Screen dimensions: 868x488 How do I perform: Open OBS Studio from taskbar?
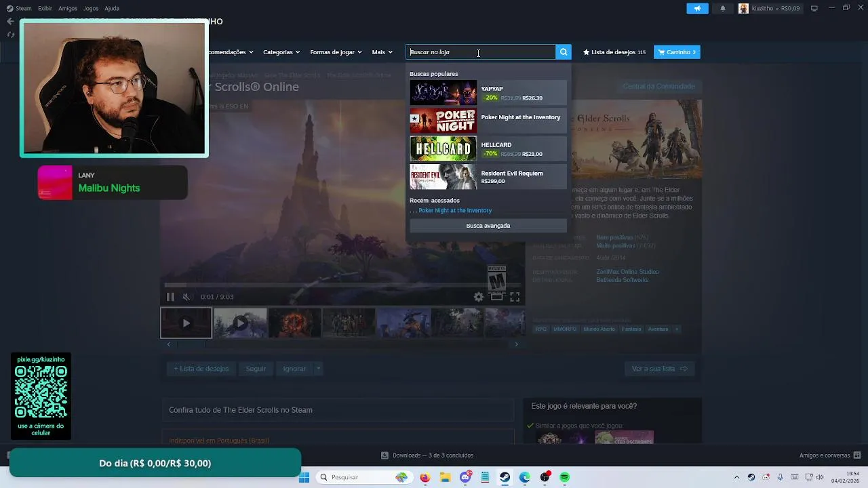point(545,477)
